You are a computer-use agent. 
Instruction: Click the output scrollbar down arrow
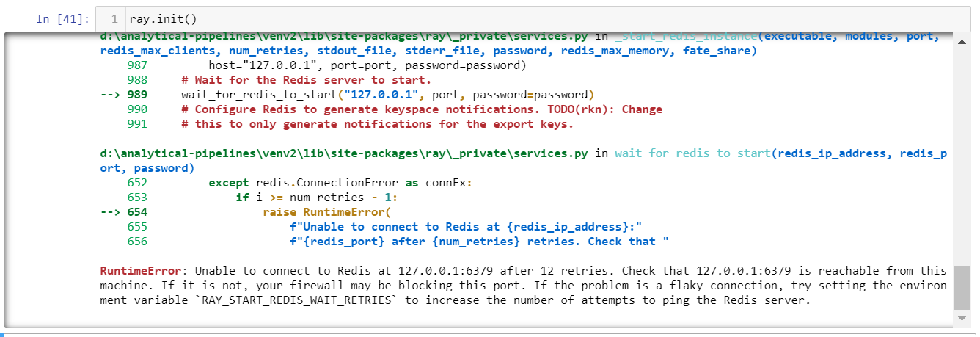962,318
